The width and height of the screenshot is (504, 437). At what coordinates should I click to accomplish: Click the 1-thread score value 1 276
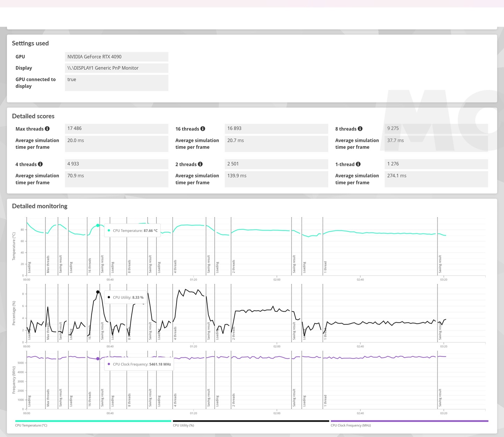click(436, 164)
